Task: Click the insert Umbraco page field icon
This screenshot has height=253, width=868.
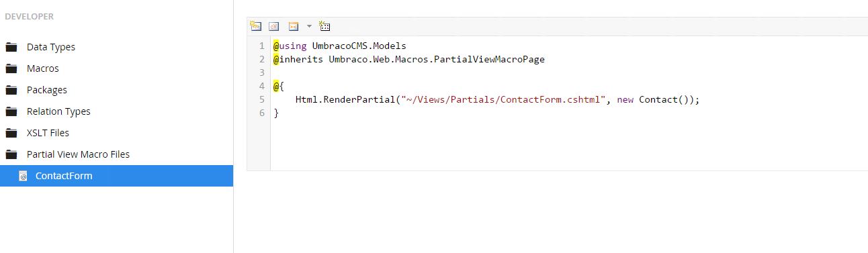Action: coord(255,26)
